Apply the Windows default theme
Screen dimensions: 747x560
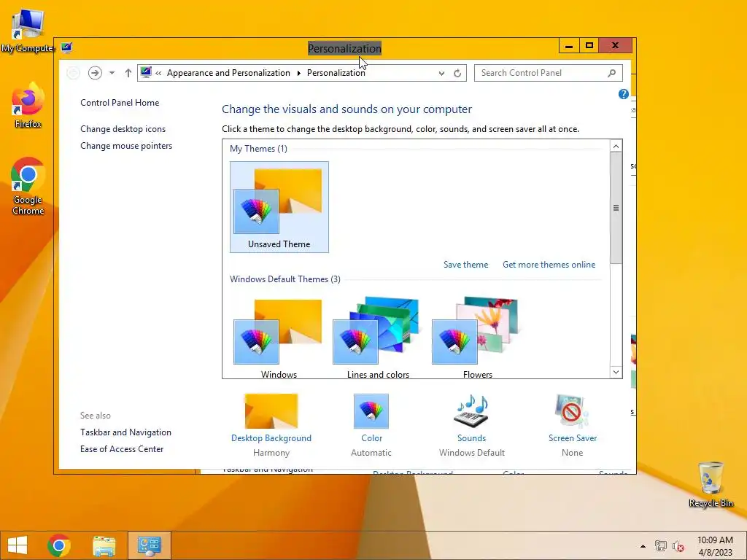(279, 337)
